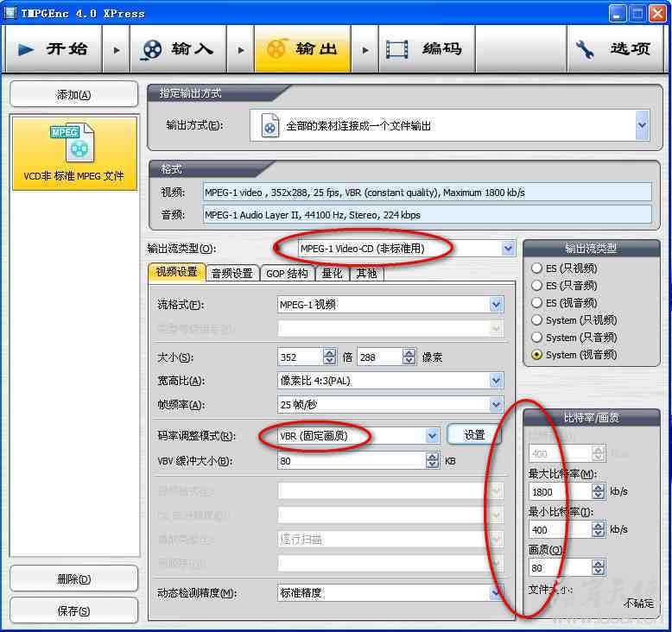Click the arrow between 开始 and 输入
The image size is (672, 632).
(116, 50)
